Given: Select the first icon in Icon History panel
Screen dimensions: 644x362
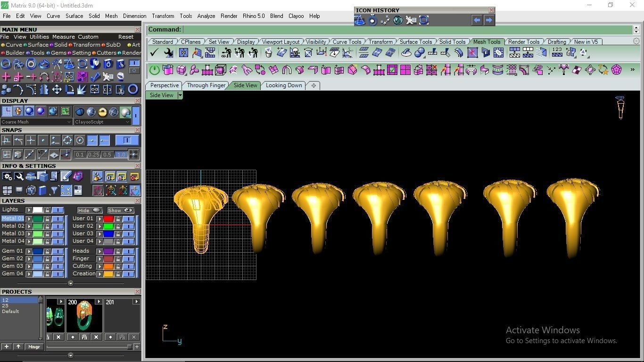Looking at the screenshot, I should (360, 20).
